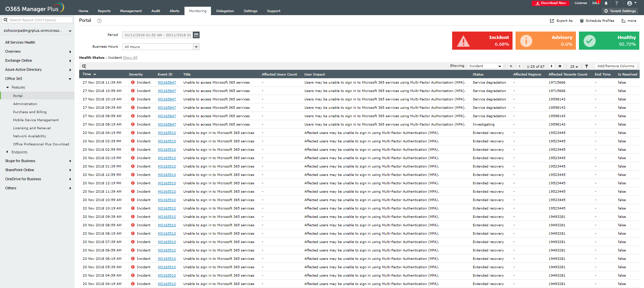
Task: Switch to the Management tab
Action: pyautogui.click(x=131, y=11)
